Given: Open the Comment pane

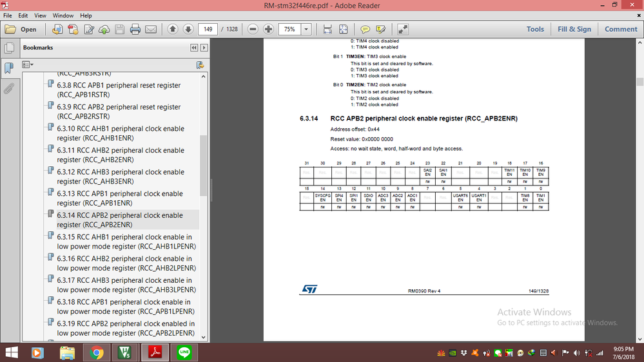Looking at the screenshot, I should [x=621, y=29].
